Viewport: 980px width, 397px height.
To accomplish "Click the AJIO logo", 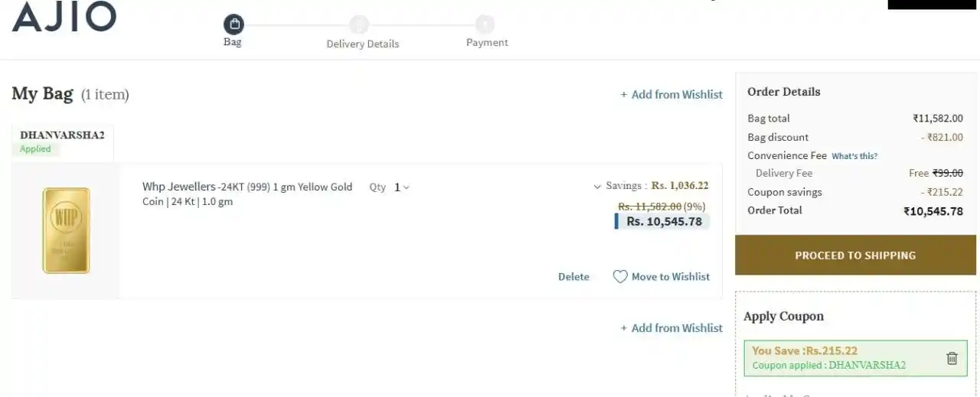I will (x=64, y=16).
